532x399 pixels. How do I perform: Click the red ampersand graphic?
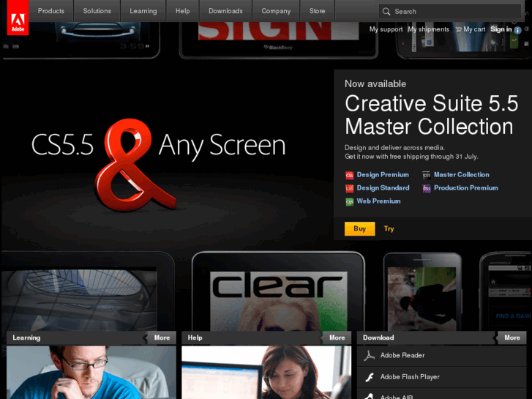click(134, 165)
